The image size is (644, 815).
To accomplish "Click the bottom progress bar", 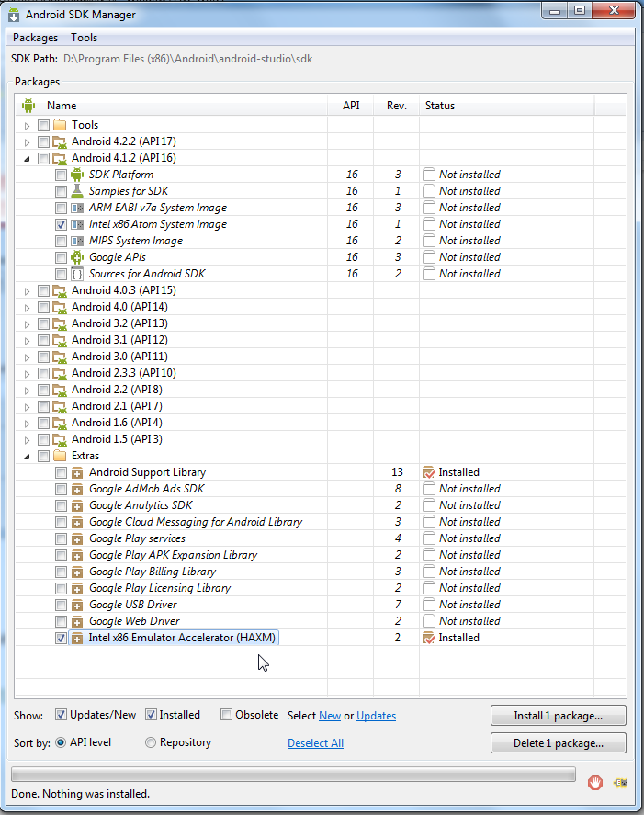I will point(294,775).
